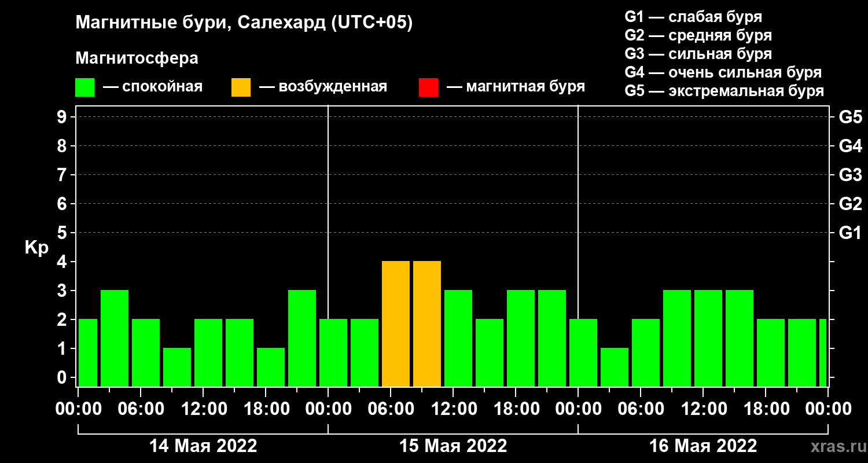Click the Kp 2 bar straddling midnight into 16 Мая
868x463 pixels.
point(583,352)
